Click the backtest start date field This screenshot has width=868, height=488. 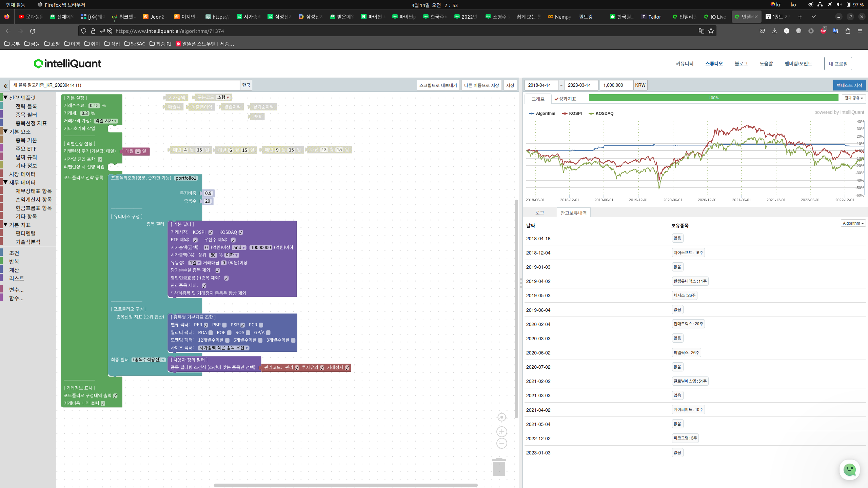coord(541,85)
